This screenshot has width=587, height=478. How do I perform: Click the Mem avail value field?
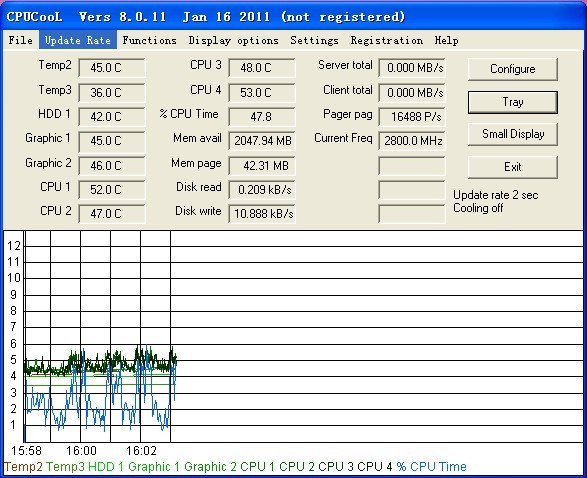(x=261, y=141)
